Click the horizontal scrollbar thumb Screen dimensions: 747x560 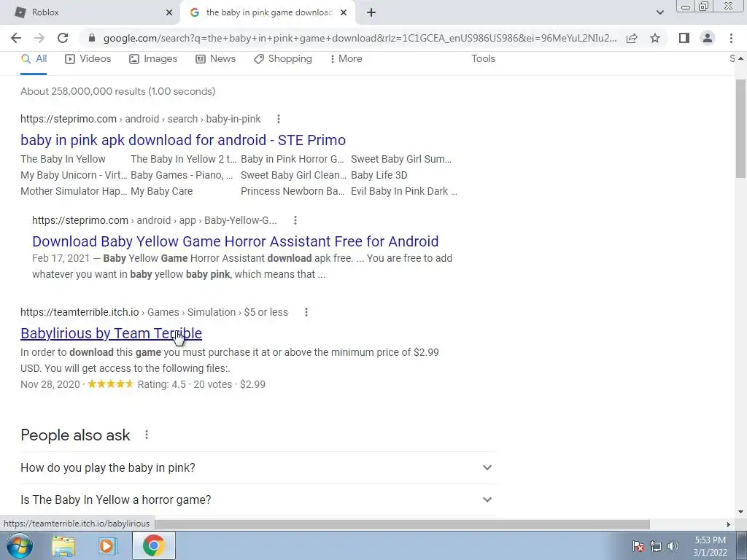coord(403,524)
